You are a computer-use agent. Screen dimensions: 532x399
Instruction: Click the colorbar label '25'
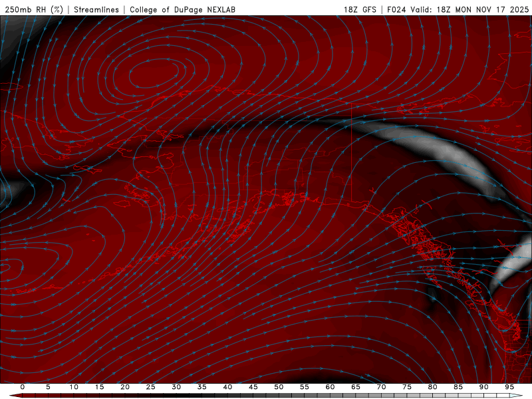(x=151, y=387)
